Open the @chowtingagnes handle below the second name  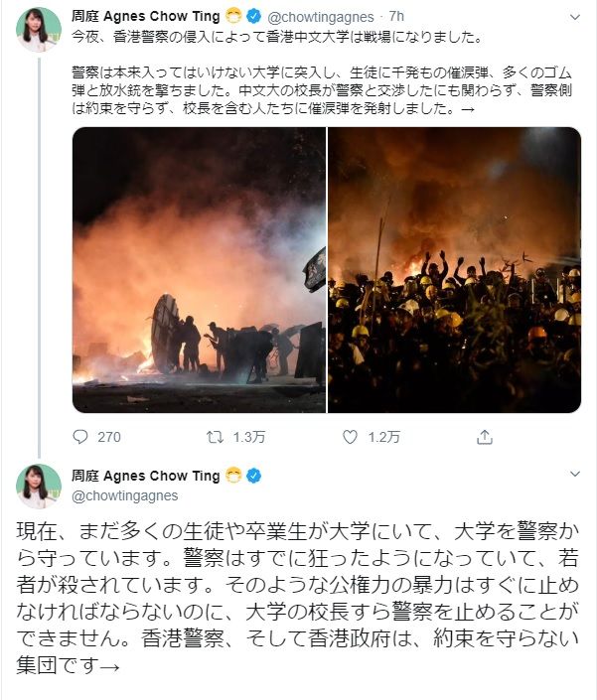tap(124, 495)
